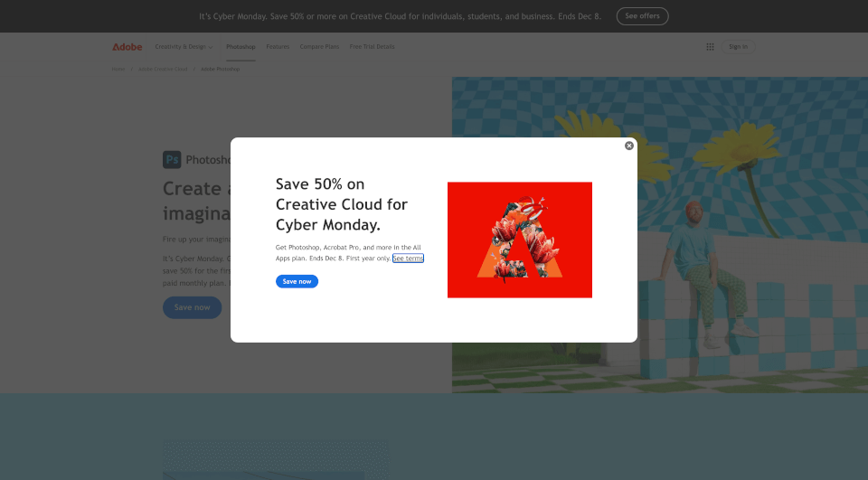Click the Sign in button
This screenshot has width=868, height=480.
coord(738,47)
